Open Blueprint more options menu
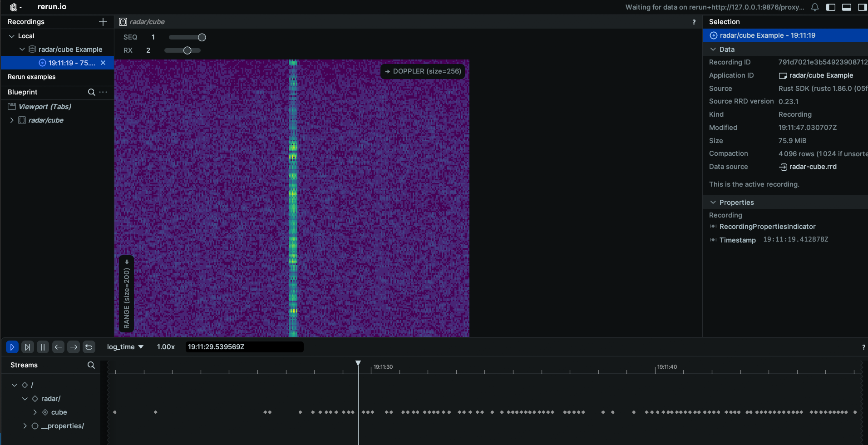 [104, 92]
